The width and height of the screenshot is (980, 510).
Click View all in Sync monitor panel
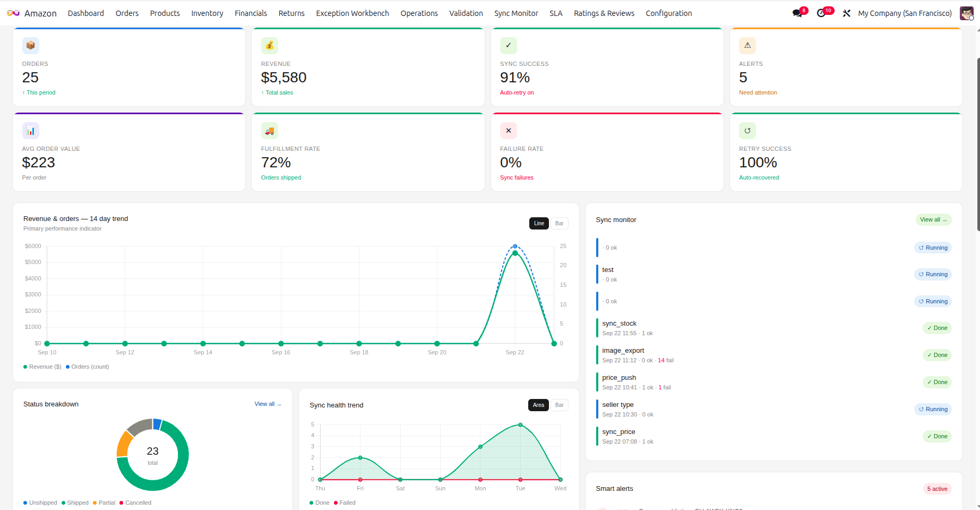(x=933, y=220)
